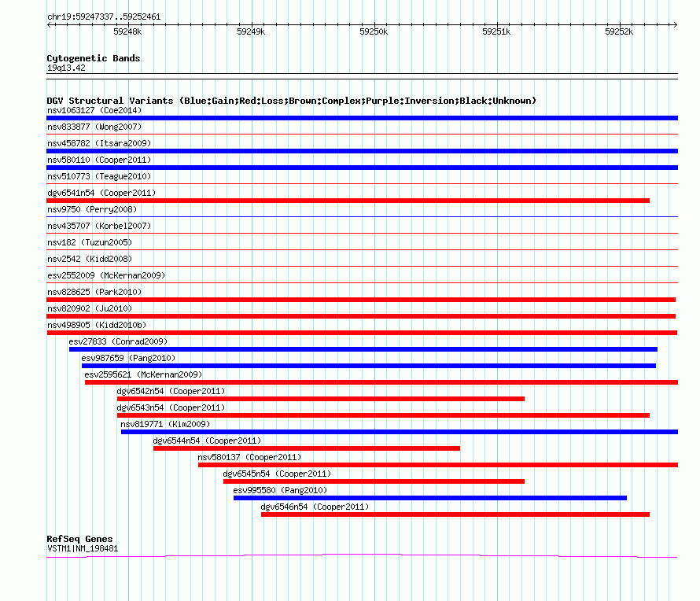This screenshot has width=700, height=601.
Task: Click the dgv6542n54 (Cooper2011) variant bar
Action: tap(321, 399)
